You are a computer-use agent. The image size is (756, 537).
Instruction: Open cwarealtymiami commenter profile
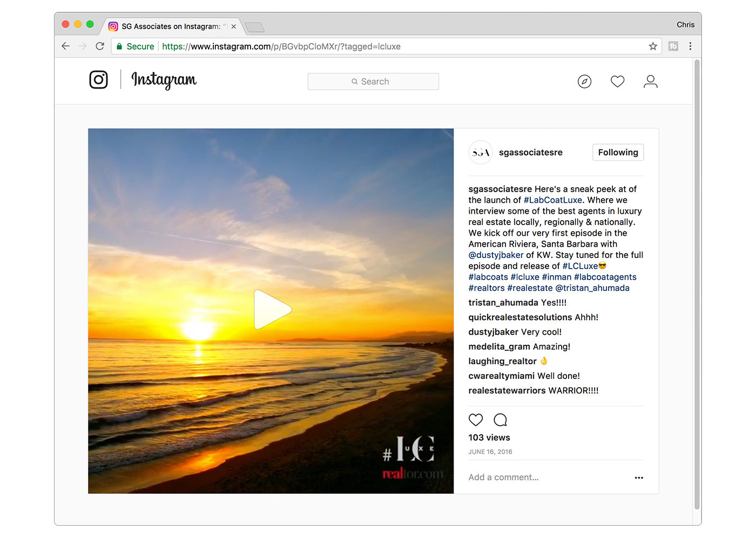[502, 376]
